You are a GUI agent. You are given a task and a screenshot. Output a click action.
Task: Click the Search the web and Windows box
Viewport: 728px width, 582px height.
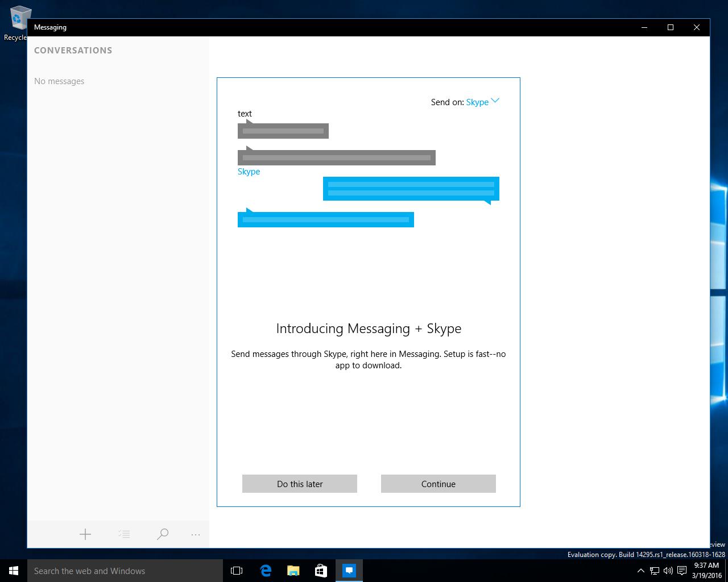[x=125, y=571]
